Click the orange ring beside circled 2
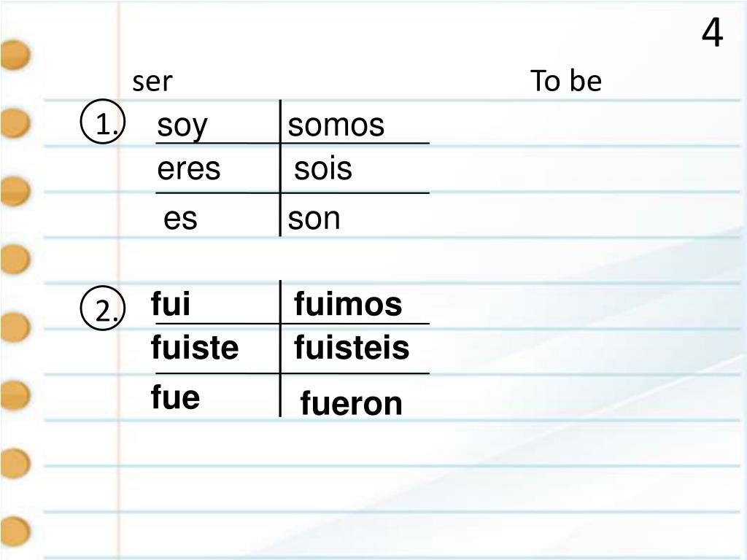Image resolution: width=747 pixels, height=560 pixels. 15,327
